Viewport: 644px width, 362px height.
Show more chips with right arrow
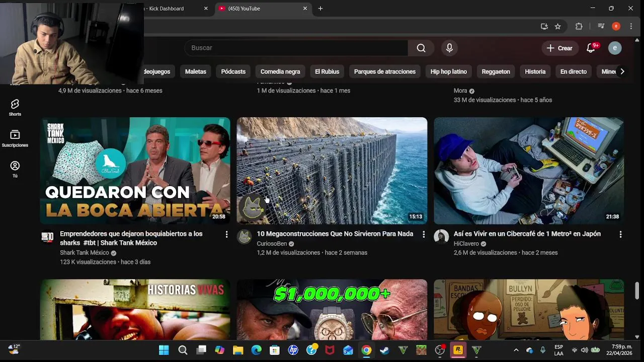622,71
